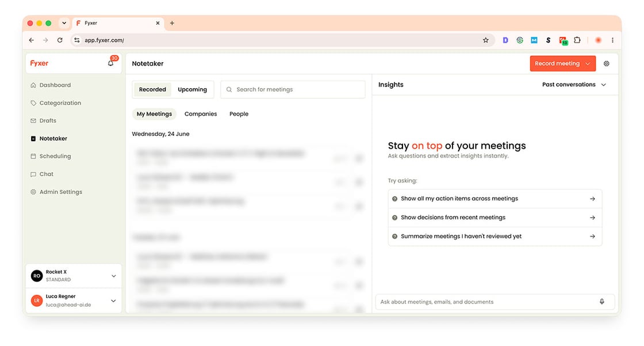Select the People tab

[239, 114]
